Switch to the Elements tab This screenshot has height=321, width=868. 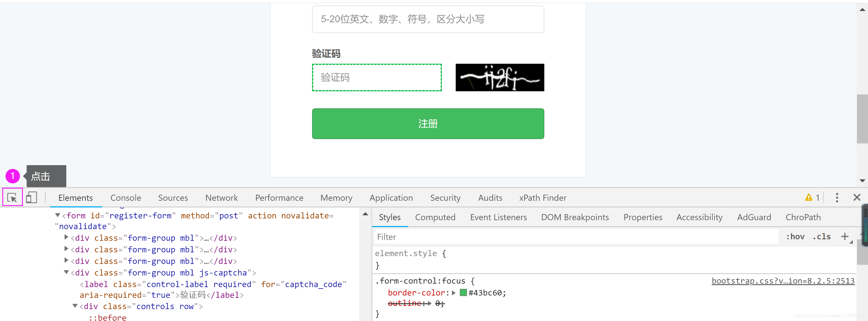76,198
